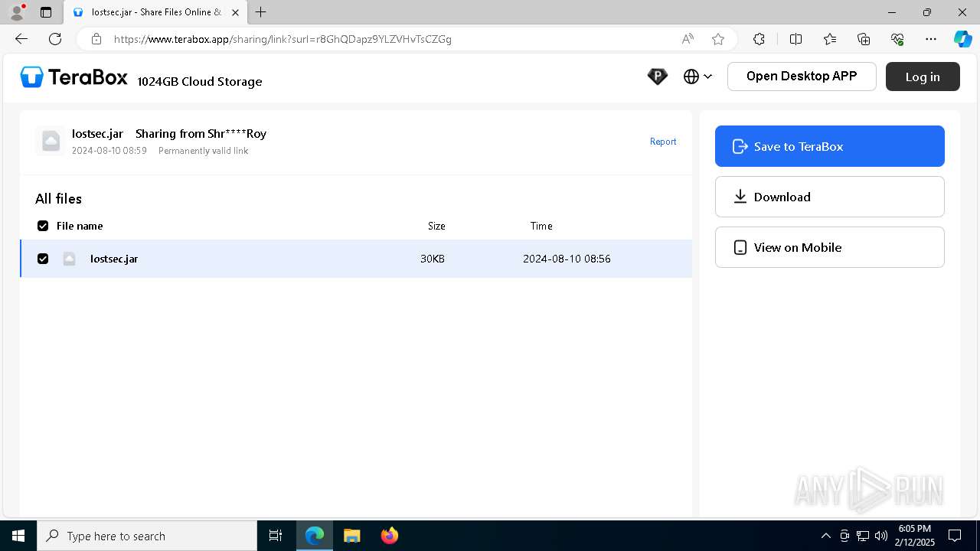Download the shared file
The width and height of the screenshot is (980, 551).
[x=830, y=197]
